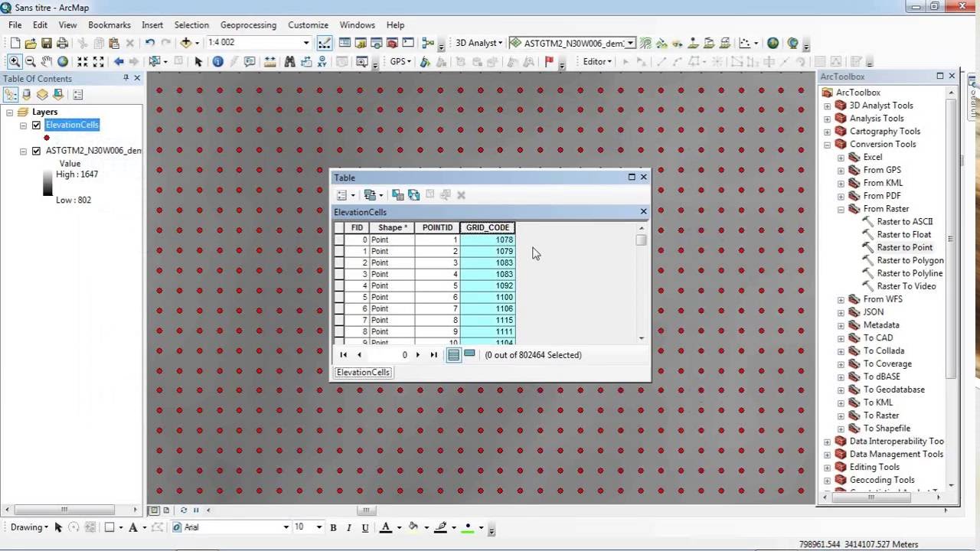Open a map file with Open icon
Image resolution: width=980 pixels, height=551 pixels.
point(31,43)
